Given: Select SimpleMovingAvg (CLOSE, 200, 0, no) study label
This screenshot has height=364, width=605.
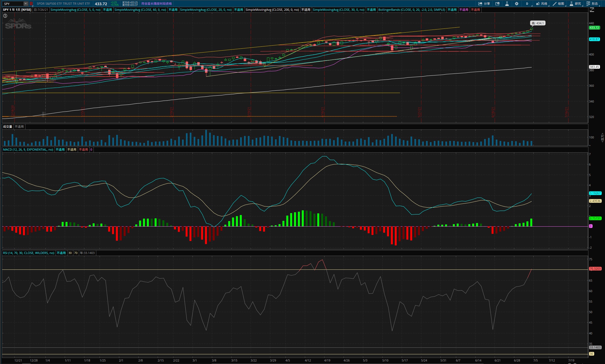Looking at the screenshot, I should (272, 10).
